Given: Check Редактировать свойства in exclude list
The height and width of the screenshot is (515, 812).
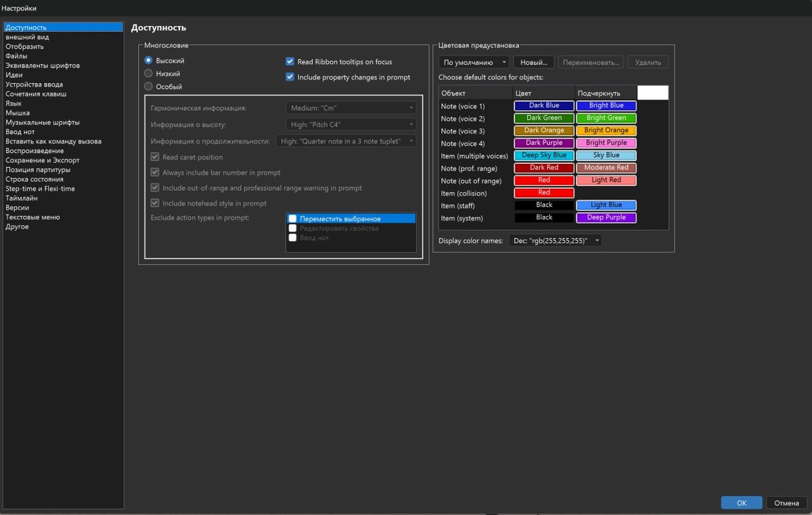Looking at the screenshot, I should 293,228.
